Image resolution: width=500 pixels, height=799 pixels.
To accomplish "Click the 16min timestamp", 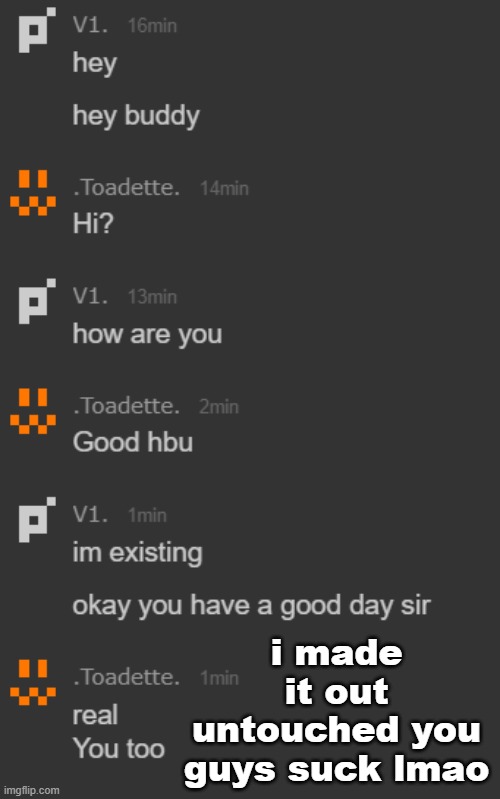I will pyautogui.click(x=152, y=25).
